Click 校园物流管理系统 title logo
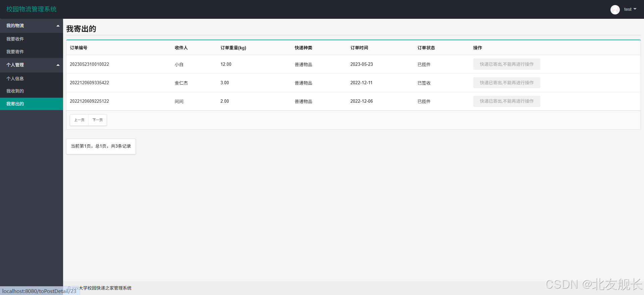Viewport: 644px width, 295px height. click(x=32, y=9)
